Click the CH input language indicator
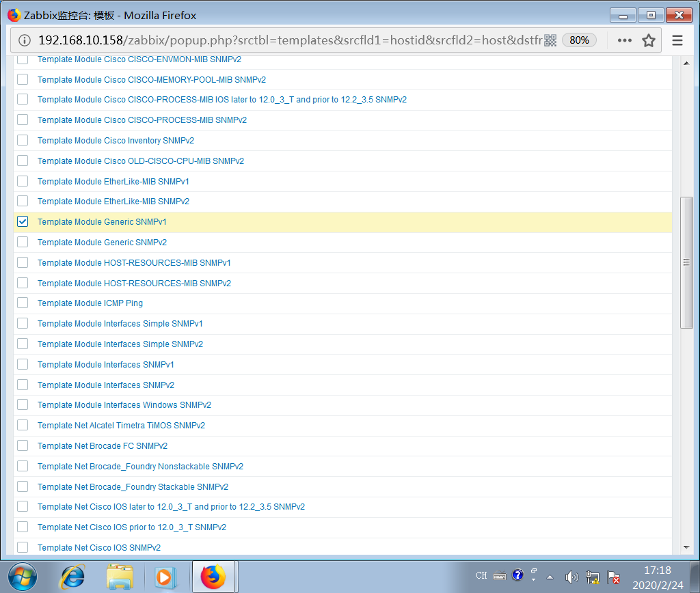 [481, 576]
